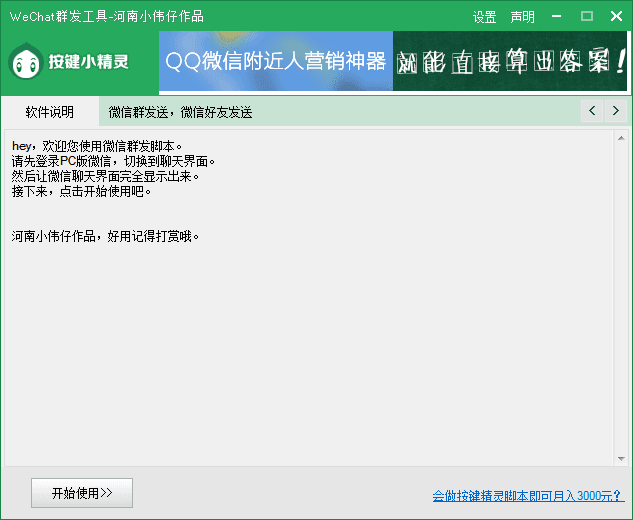Click the line hey，欢迎您使用微信群发脚本
This screenshot has height=520, width=633.
coord(97,146)
